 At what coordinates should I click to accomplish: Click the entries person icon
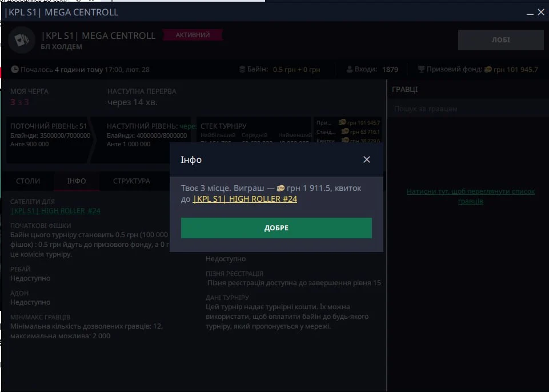(350, 69)
